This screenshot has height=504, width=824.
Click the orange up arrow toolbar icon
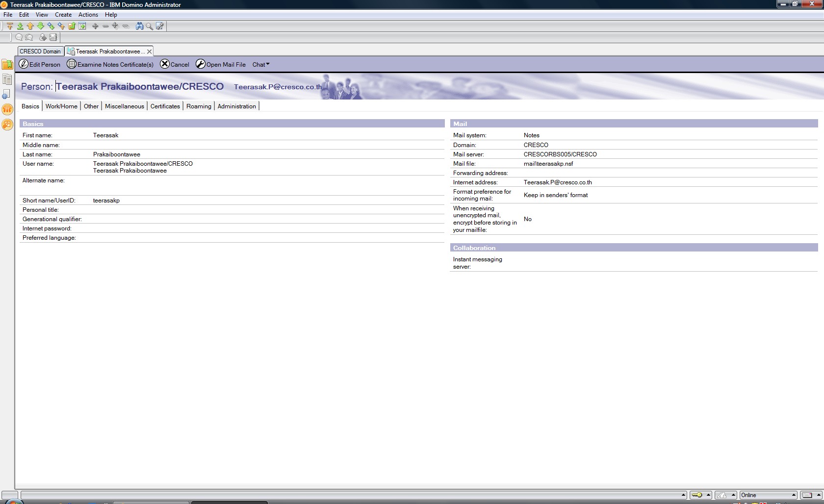pyautogui.click(x=30, y=26)
